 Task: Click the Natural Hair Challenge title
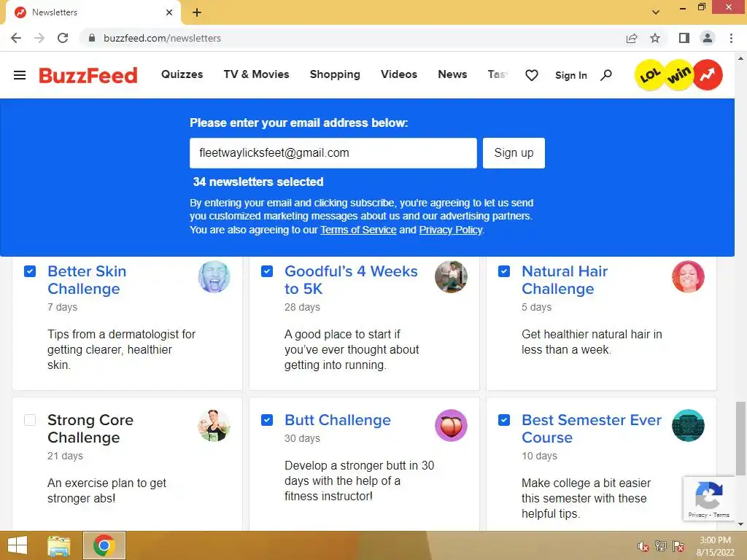pos(565,280)
